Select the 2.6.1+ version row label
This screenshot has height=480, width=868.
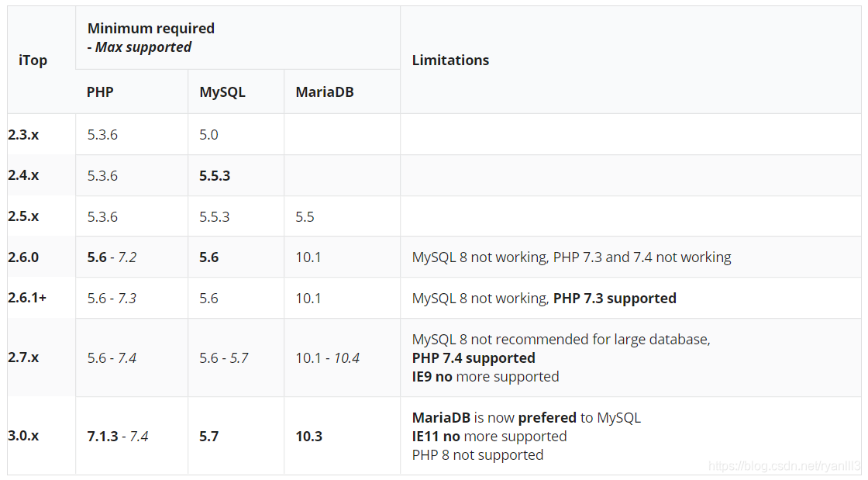pos(27,298)
